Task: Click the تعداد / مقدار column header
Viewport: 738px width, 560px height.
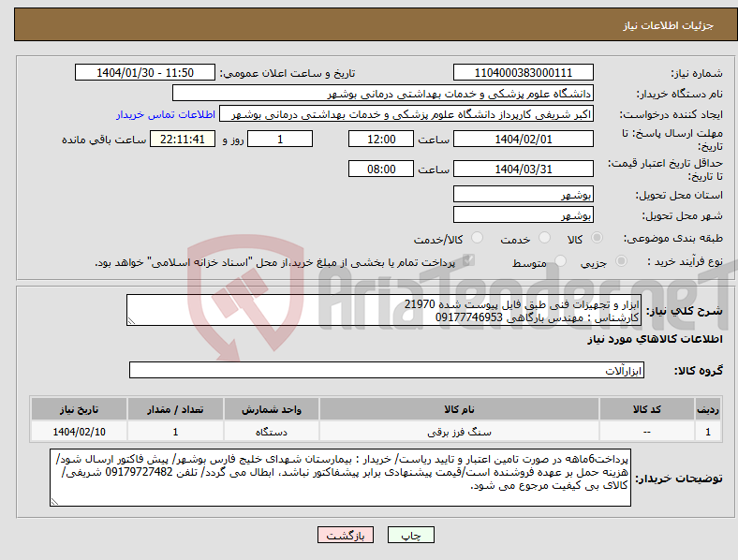Action: (x=175, y=409)
